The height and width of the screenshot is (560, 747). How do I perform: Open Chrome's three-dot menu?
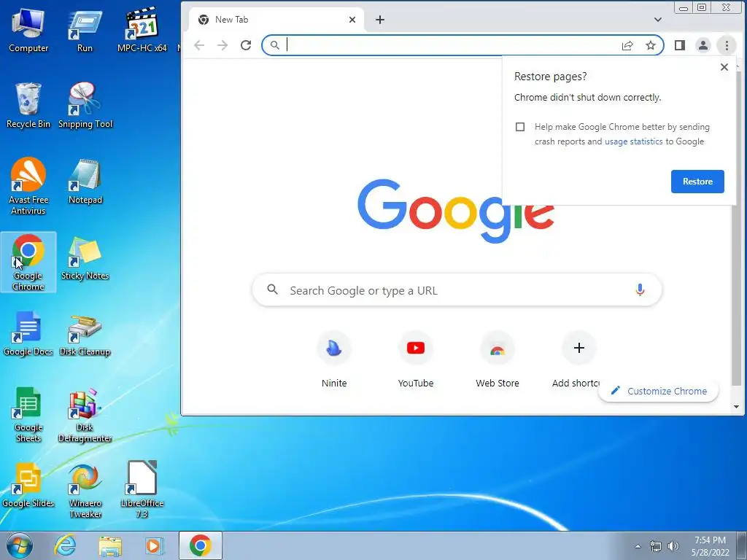coord(727,45)
